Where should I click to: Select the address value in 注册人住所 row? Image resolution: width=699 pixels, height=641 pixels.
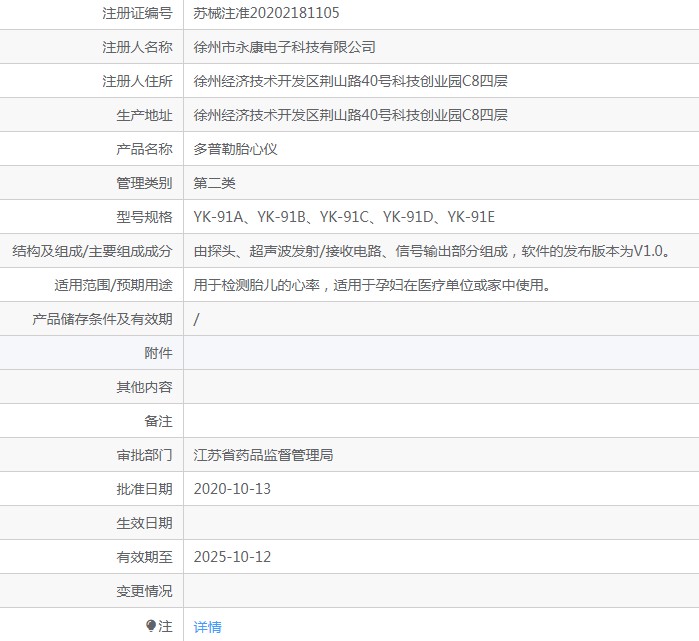(350, 81)
